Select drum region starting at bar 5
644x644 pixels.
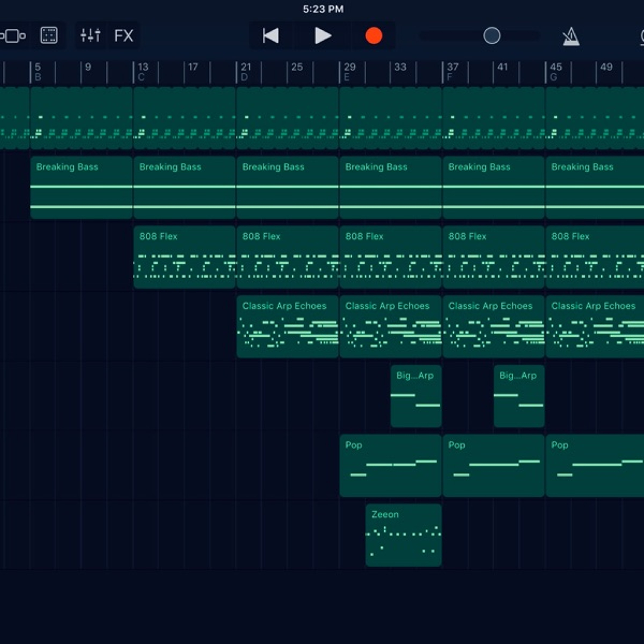click(81, 118)
